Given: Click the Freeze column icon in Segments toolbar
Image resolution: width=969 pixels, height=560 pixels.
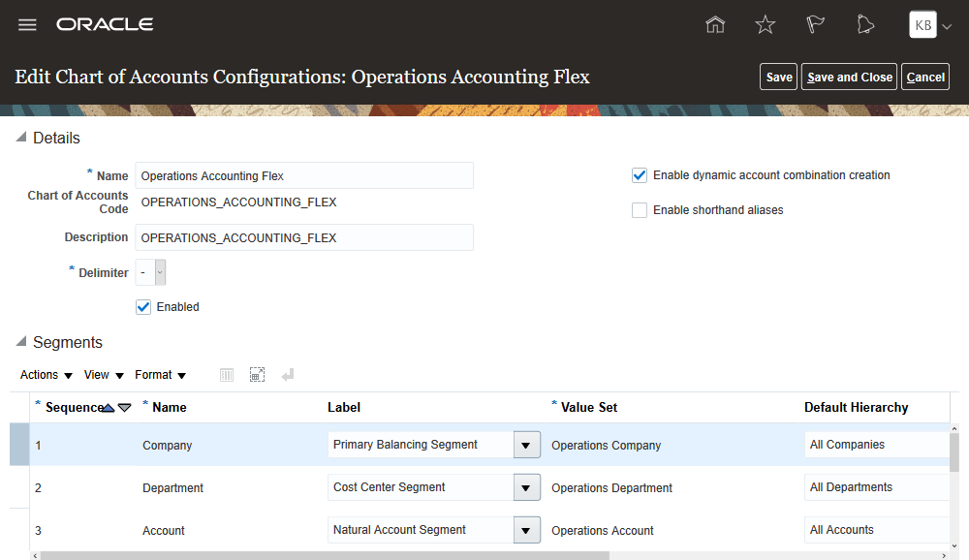Looking at the screenshot, I should (x=227, y=375).
